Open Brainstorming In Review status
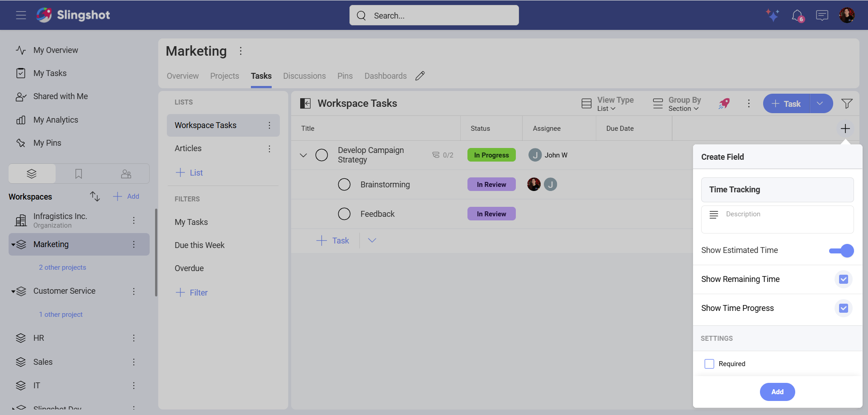The image size is (868, 415). [x=491, y=185]
